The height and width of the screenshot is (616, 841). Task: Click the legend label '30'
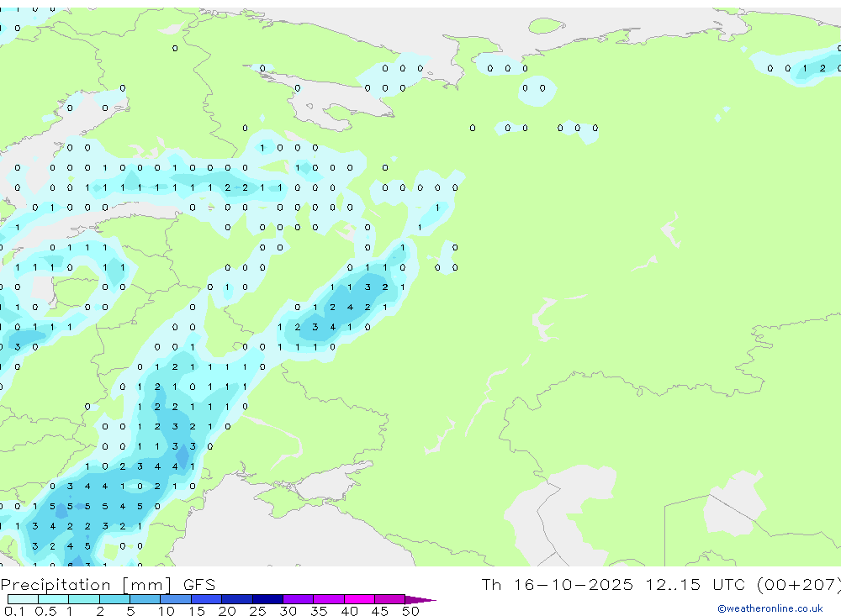[288, 611]
